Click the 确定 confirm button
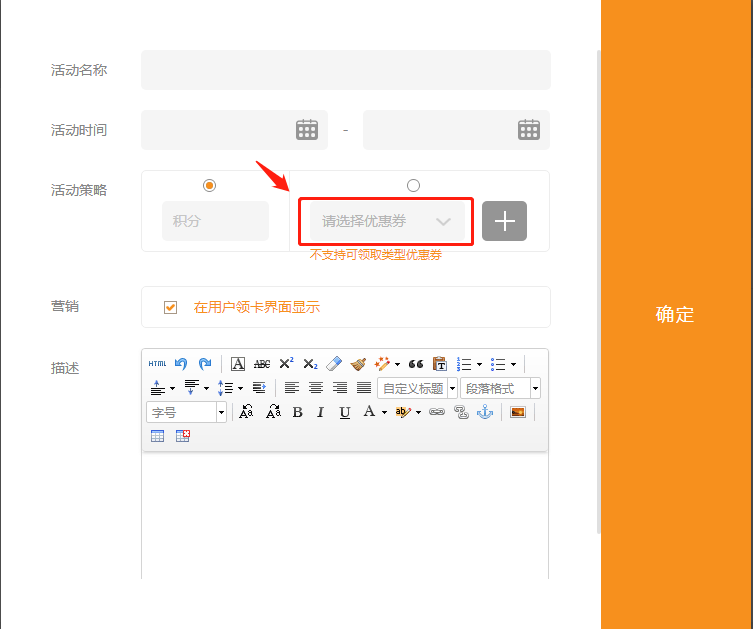The image size is (753, 629). click(x=675, y=314)
